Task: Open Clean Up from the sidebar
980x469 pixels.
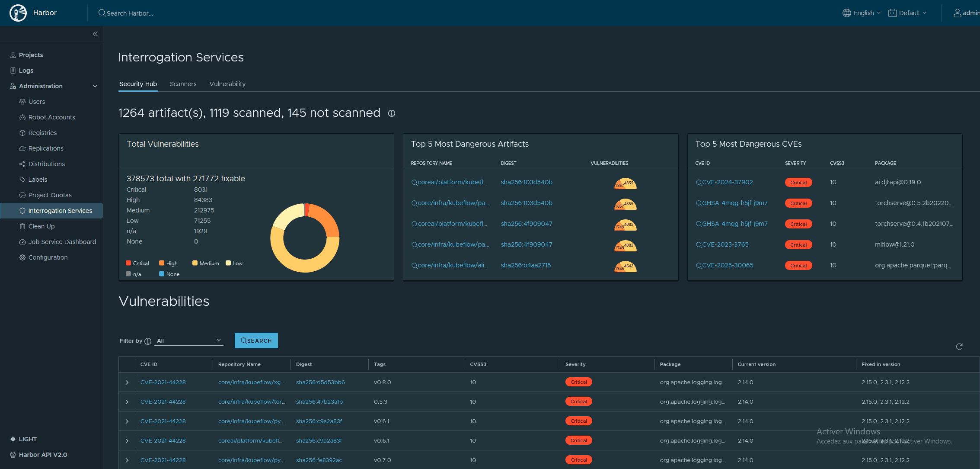Action: coord(41,226)
